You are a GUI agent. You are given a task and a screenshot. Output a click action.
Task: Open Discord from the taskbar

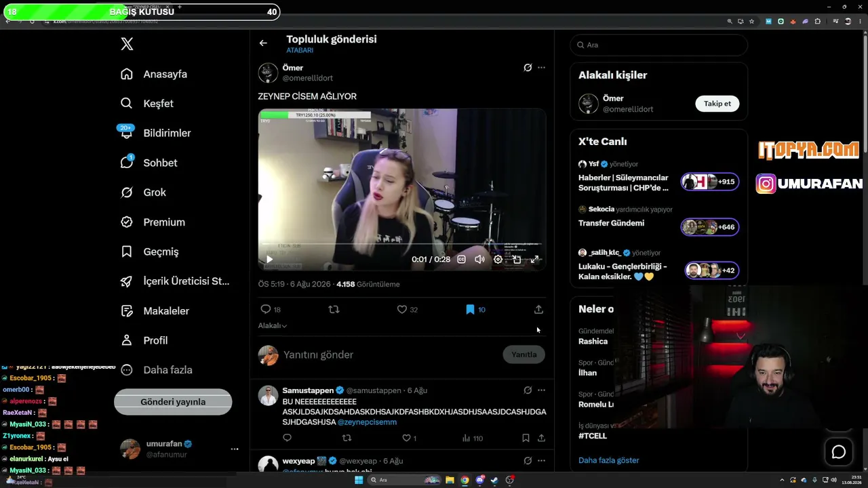[479, 480]
